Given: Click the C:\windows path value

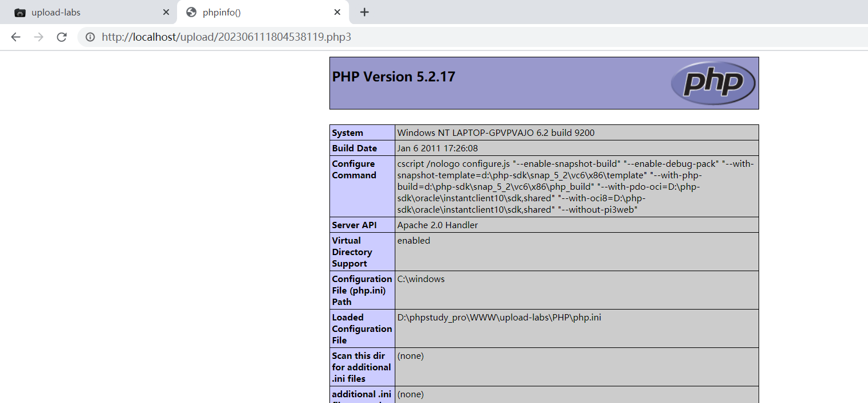Looking at the screenshot, I should tap(421, 279).
